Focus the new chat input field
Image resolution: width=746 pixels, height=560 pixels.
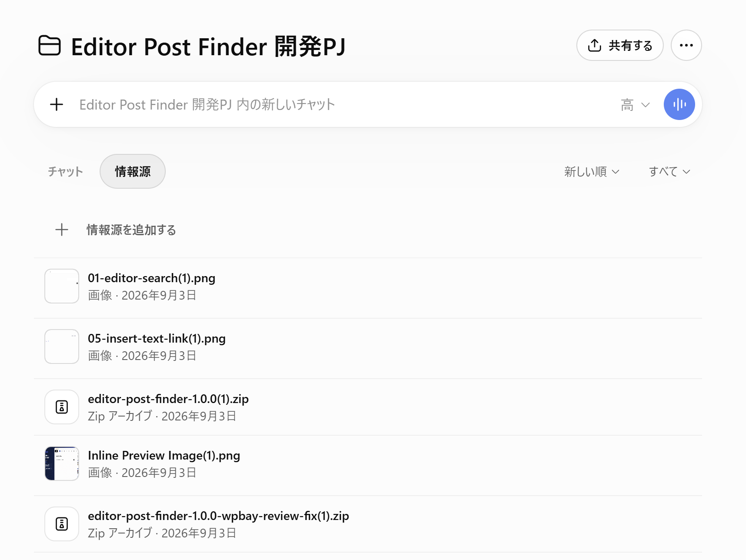tap(344, 105)
